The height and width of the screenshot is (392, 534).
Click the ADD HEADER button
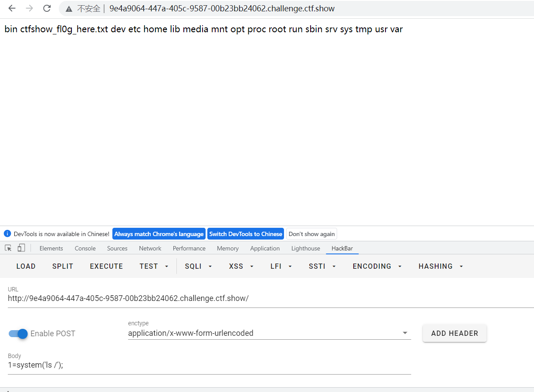tap(455, 333)
